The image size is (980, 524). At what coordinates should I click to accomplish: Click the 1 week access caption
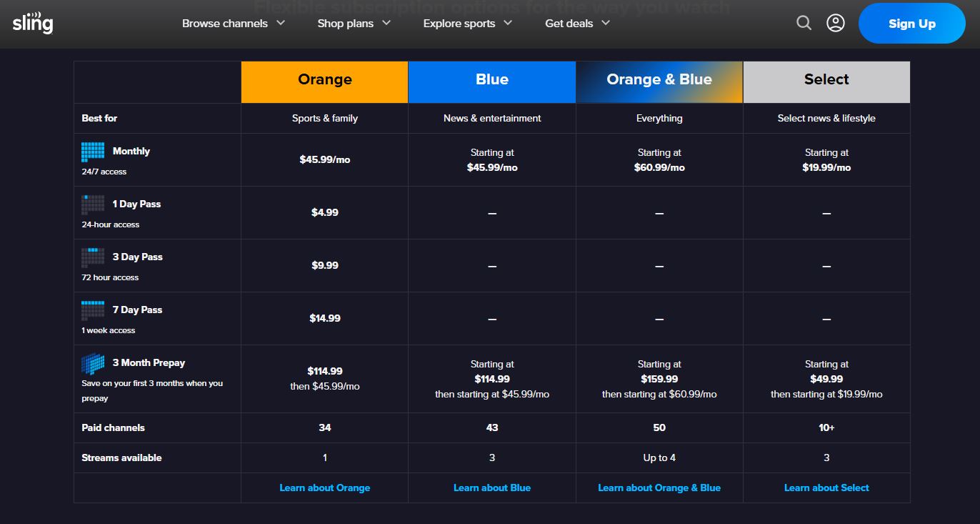[x=109, y=330]
